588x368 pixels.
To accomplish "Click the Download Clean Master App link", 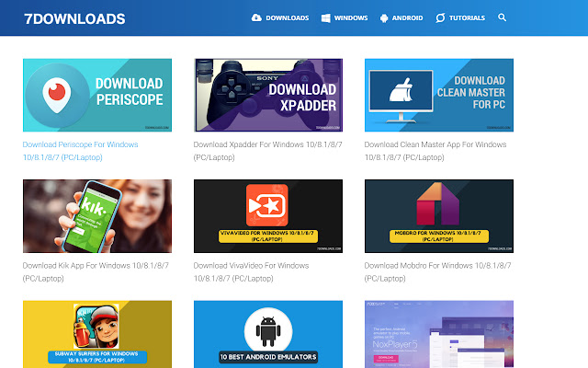I will coord(435,151).
